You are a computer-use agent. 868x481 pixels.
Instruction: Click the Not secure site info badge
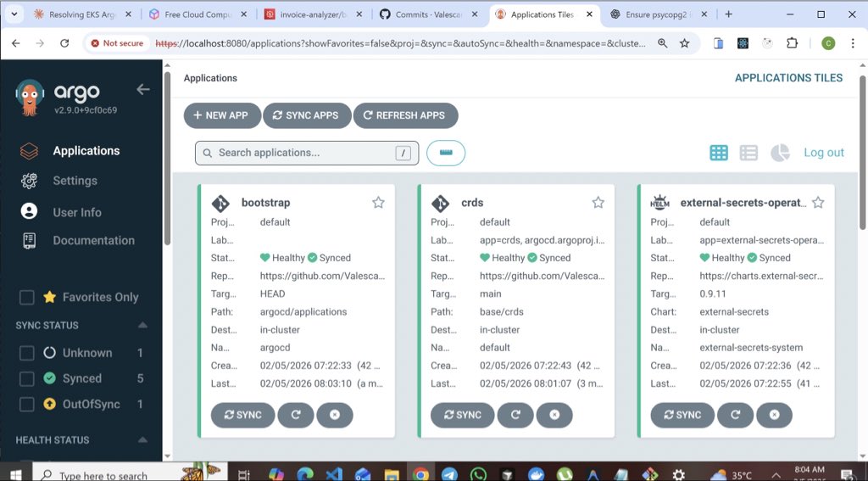(117, 43)
